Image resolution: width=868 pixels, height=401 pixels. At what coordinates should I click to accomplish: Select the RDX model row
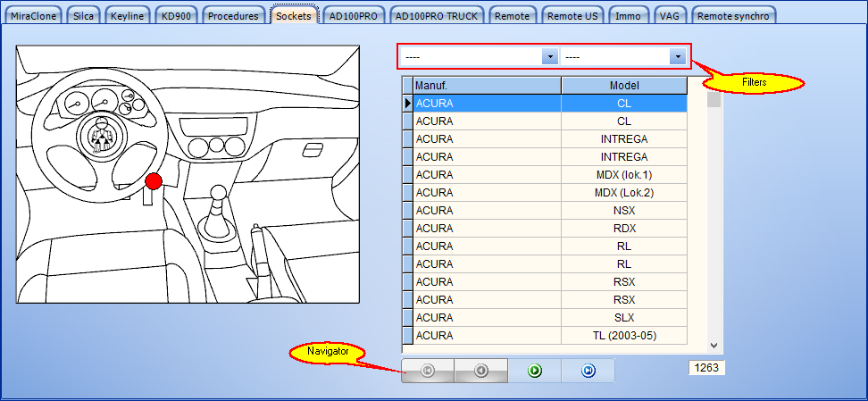click(x=550, y=229)
